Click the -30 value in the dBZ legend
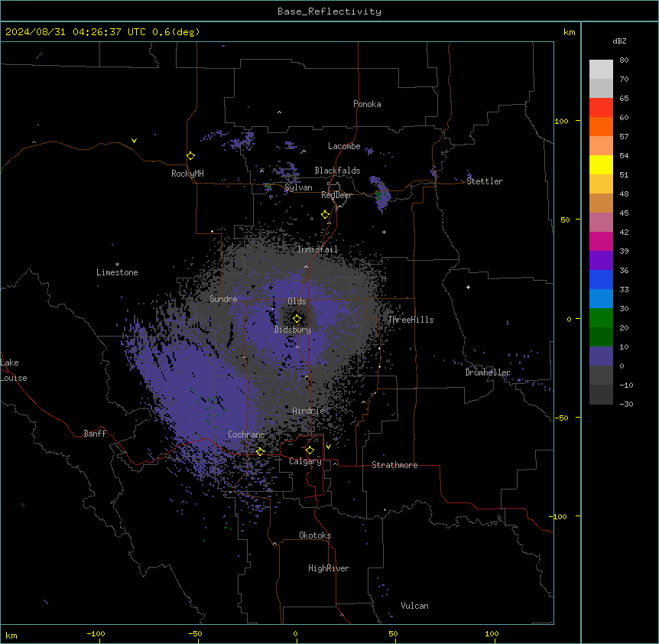 [626, 405]
